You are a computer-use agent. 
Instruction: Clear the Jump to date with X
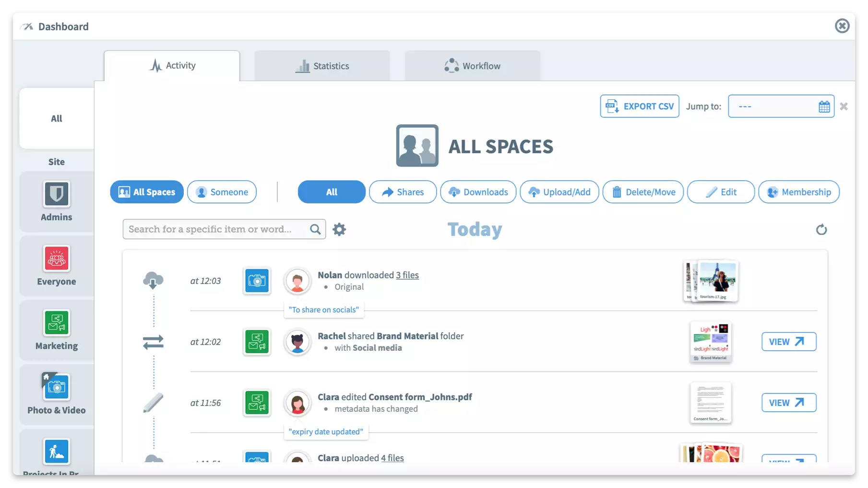[844, 106]
